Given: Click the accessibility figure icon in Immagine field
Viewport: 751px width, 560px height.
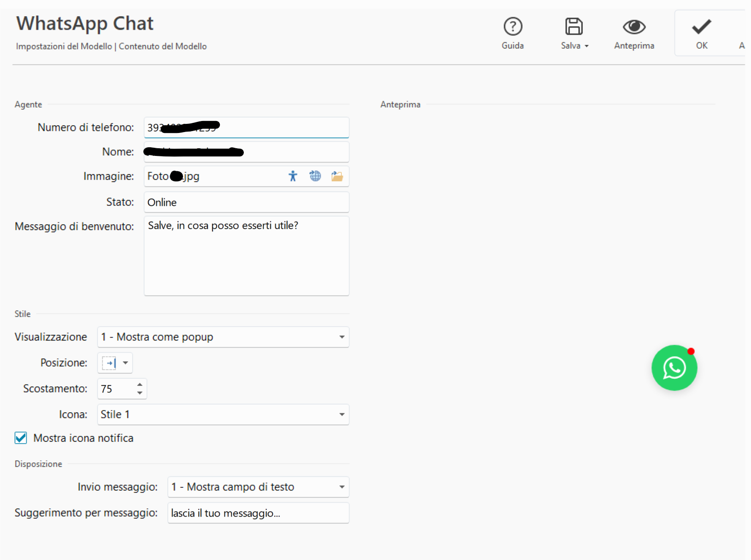Looking at the screenshot, I should (x=293, y=176).
